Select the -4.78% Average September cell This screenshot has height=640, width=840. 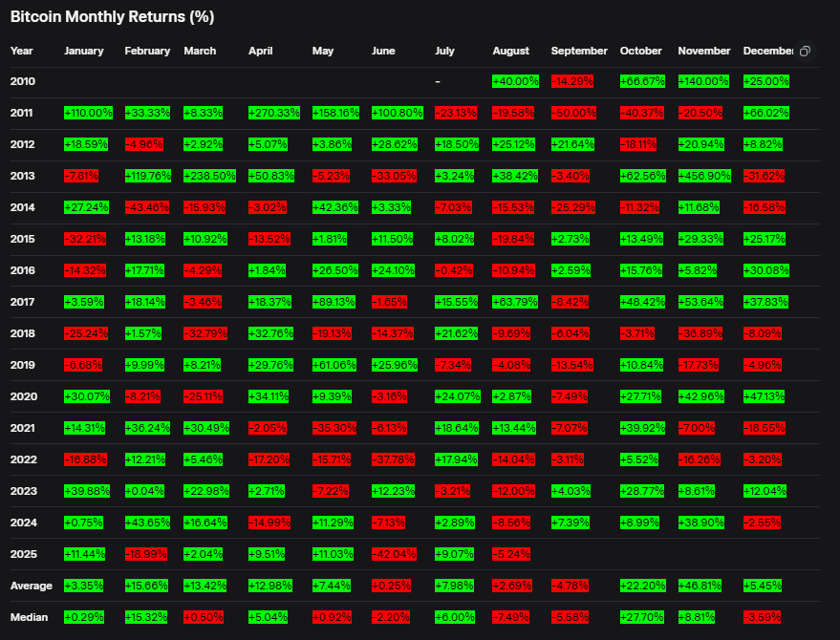coord(570,586)
